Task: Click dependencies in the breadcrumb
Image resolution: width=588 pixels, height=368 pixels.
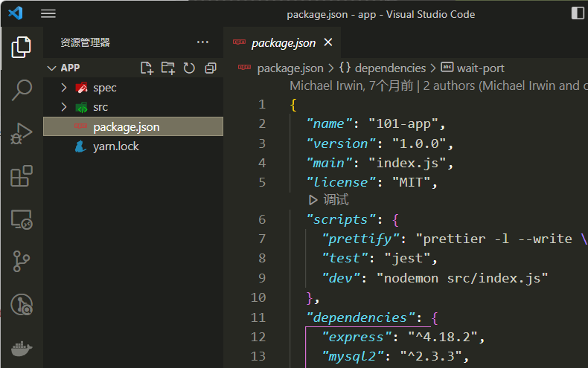Action: pos(390,68)
